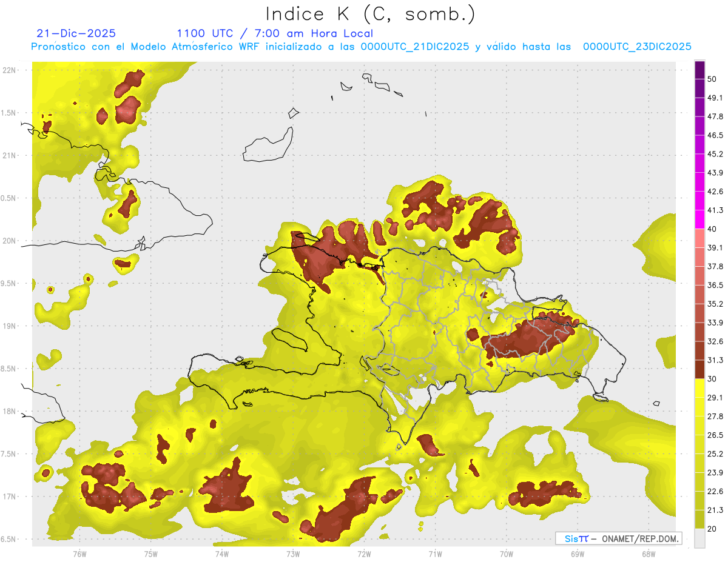Viewport: 728px width, 562px height.
Task: Click the colorbar value 49.1
Action: [715, 98]
